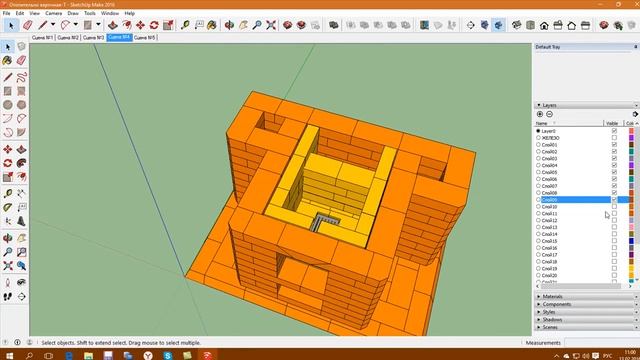Choose the Line pencil tool in top toolbar
This screenshot has width=640, height=360.
[42, 25]
